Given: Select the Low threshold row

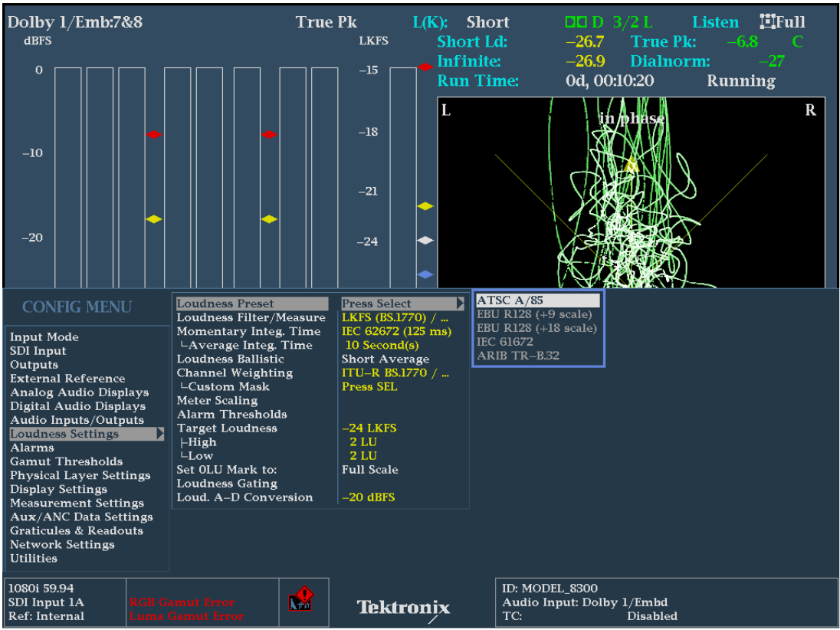Looking at the screenshot, I should [x=197, y=456].
